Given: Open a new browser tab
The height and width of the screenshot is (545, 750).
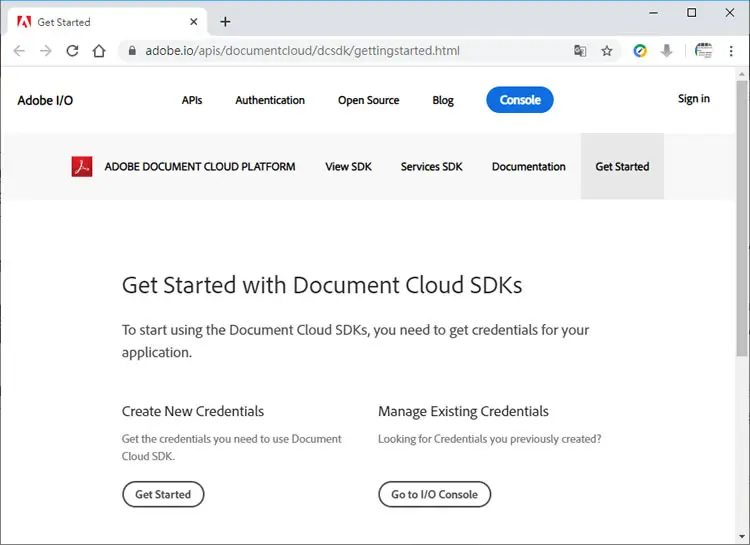Looking at the screenshot, I should [x=225, y=22].
